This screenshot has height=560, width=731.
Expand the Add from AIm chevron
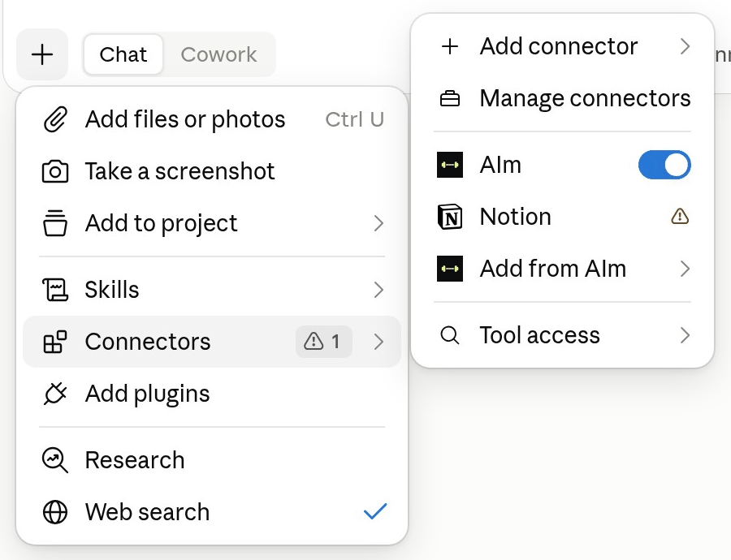point(685,269)
